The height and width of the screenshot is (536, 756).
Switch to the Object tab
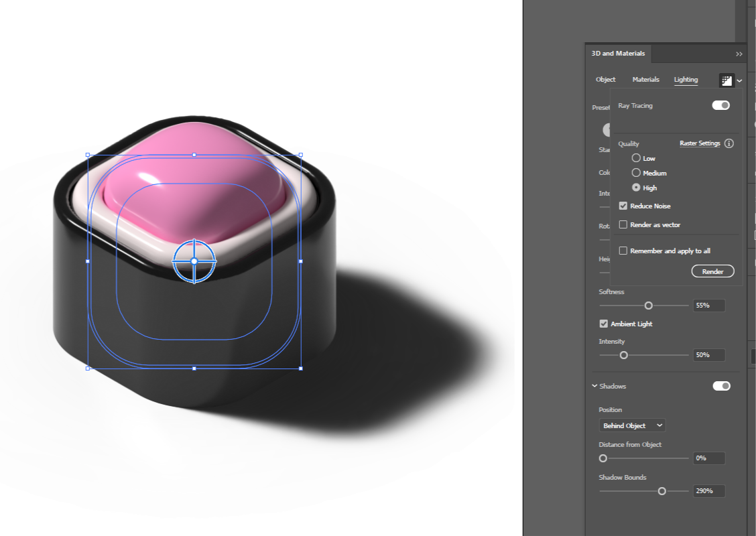tap(605, 80)
